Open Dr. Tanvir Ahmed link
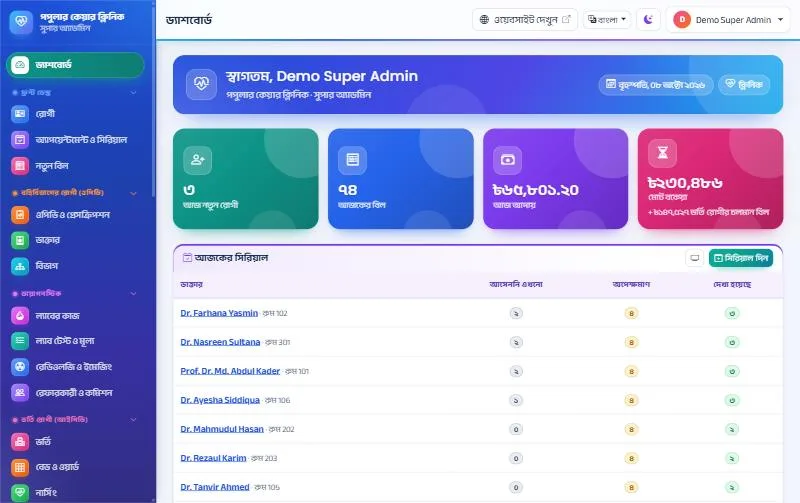Viewport: 800px width, 503px height. coord(215,487)
